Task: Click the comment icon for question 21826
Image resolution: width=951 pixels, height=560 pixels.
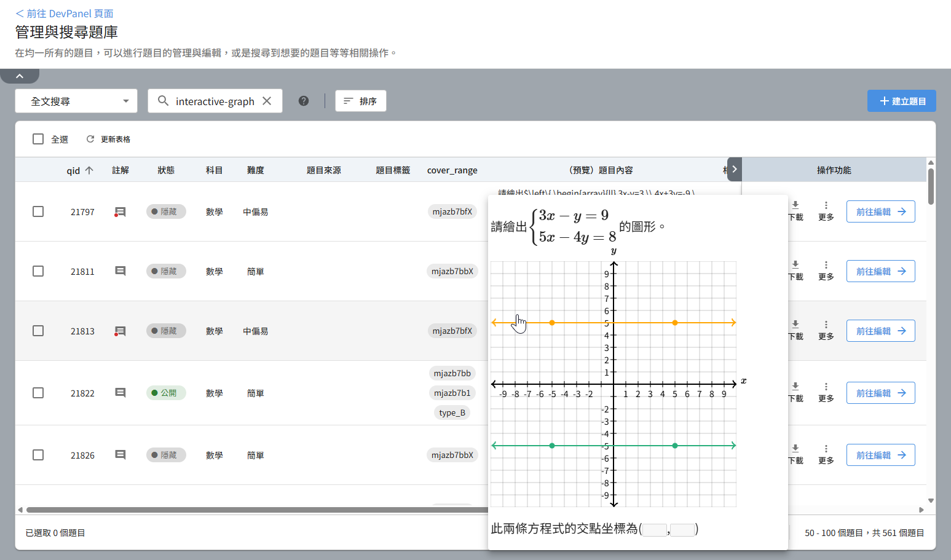Action: [x=120, y=455]
